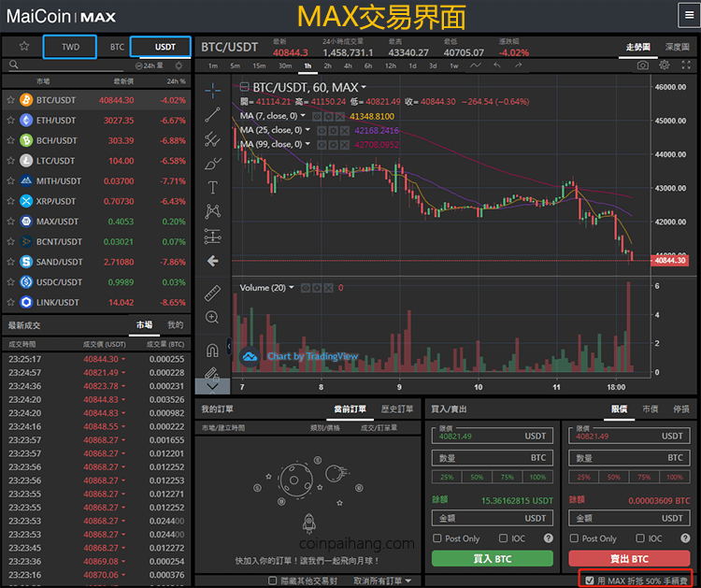The width and height of the screenshot is (701, 588).
Task: Click the red sell BTC button
Action: coord(629,558)
